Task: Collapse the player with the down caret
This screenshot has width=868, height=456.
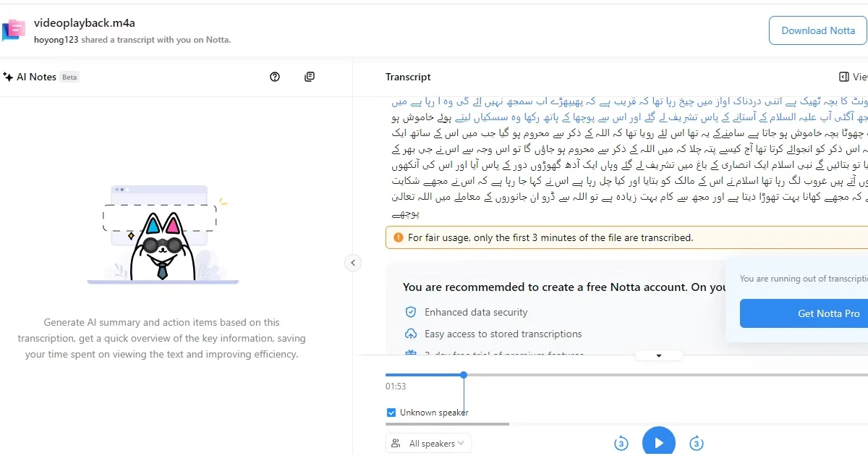Action: click(x=659, y=355)
